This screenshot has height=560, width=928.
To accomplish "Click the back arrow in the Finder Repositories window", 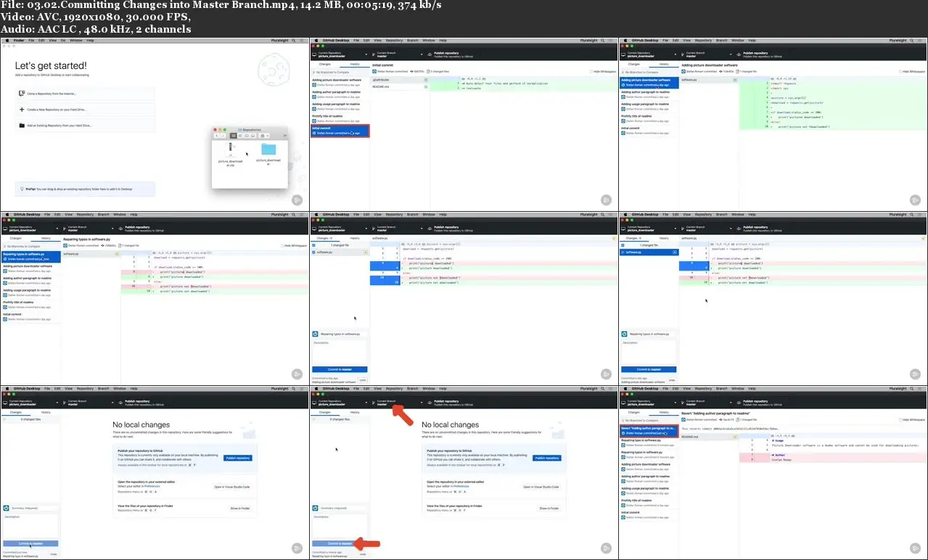I will [218, 136].
